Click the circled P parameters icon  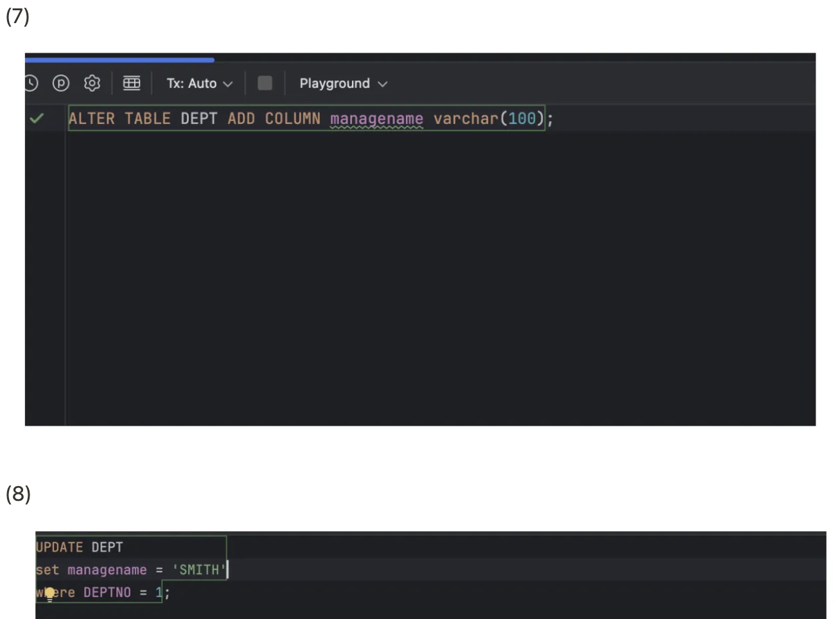point(61,83)
